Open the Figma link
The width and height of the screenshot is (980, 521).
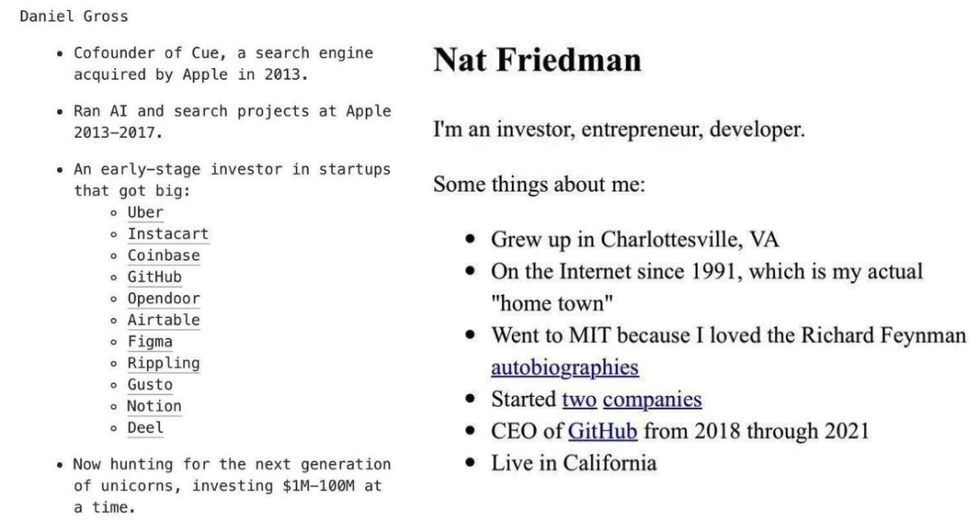[150, 341]
